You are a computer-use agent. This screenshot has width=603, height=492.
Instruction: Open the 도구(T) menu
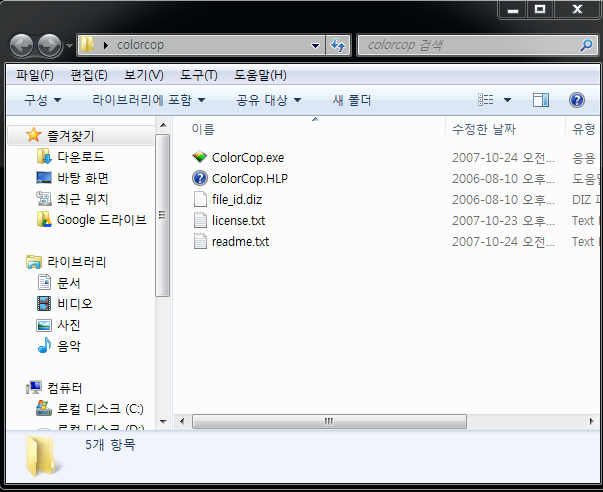tap(199, 75)
